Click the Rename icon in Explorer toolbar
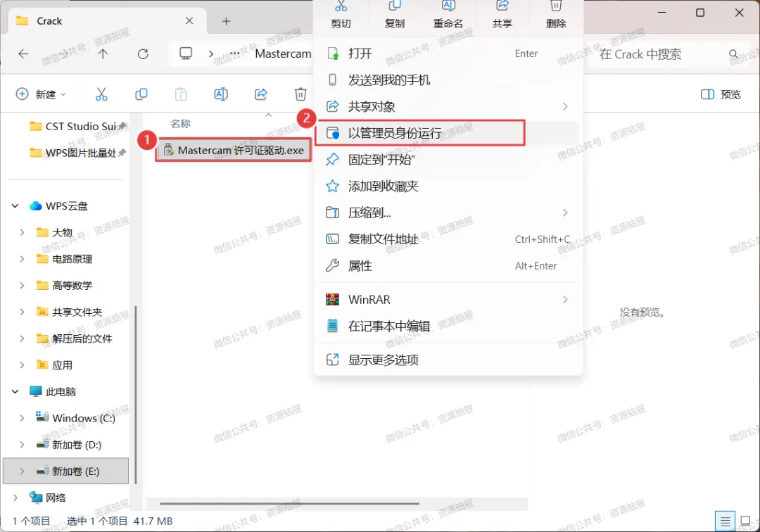 tap(220, 94)
